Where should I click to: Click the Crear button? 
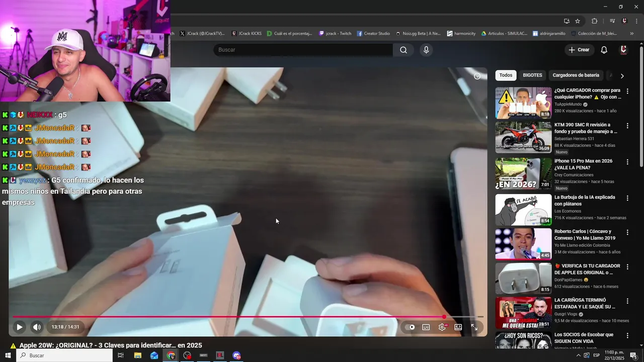(579, 50)
